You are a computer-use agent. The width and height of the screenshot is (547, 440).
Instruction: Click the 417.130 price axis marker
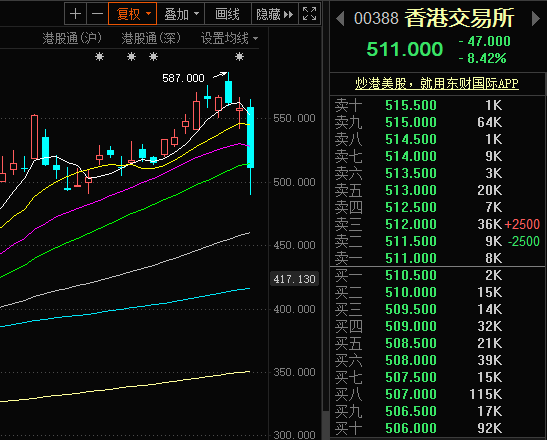[294, 279]
